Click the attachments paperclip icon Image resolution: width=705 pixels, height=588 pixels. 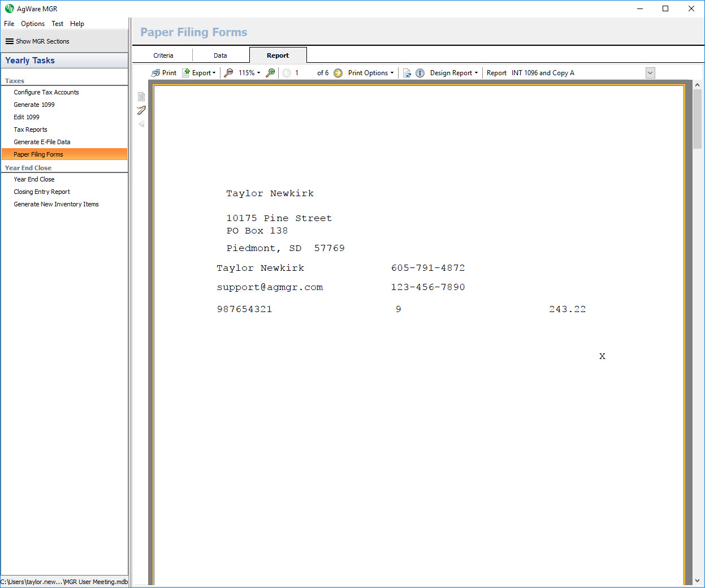coord(141,110)
